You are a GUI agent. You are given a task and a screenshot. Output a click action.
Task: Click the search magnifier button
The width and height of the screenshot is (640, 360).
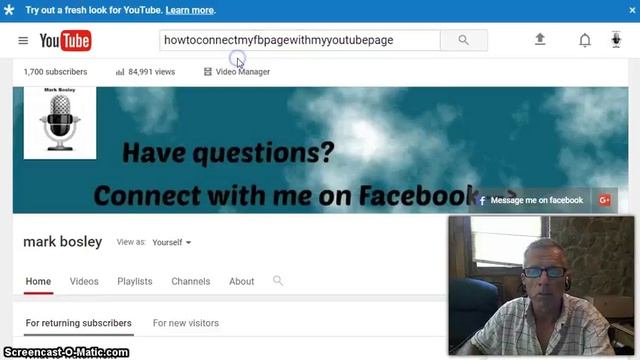pos(464,40)
